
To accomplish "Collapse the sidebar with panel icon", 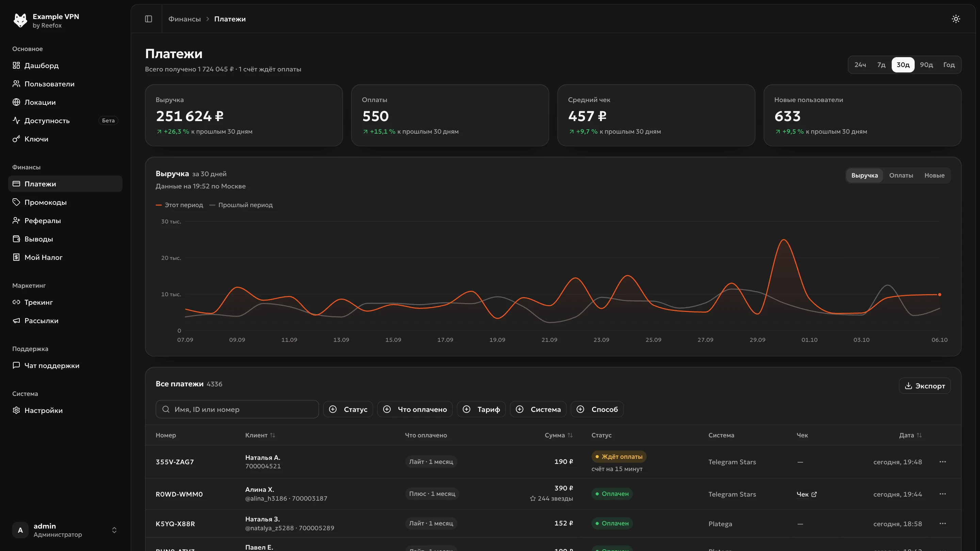I will pos(148,19).
